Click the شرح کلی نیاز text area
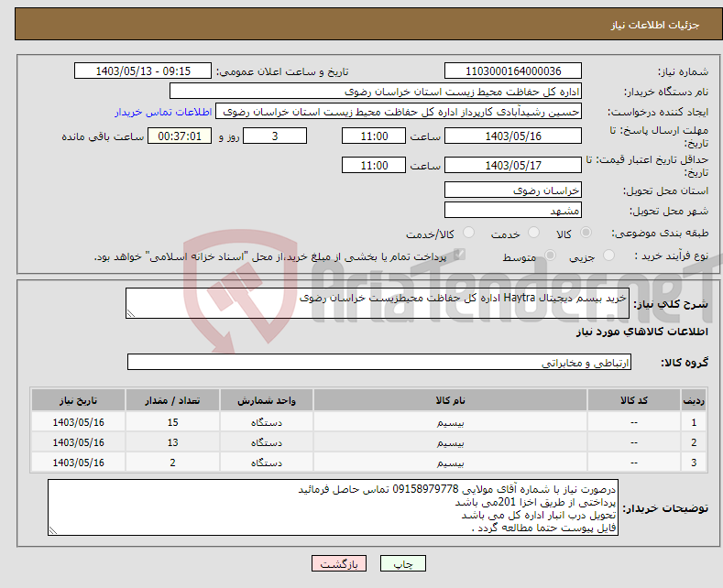Viewport: 723px width, 588px height. pyautogui.click(x=378, y=303)
